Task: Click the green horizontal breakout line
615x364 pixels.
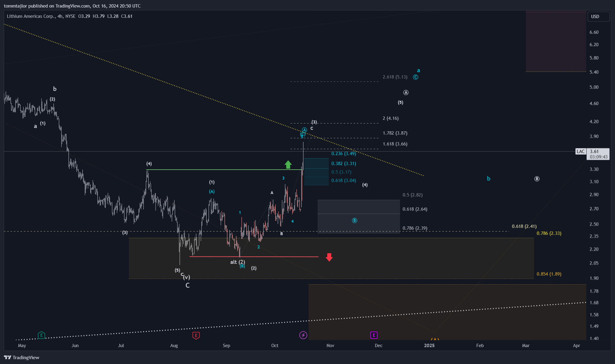Action: tap(224, 170)
